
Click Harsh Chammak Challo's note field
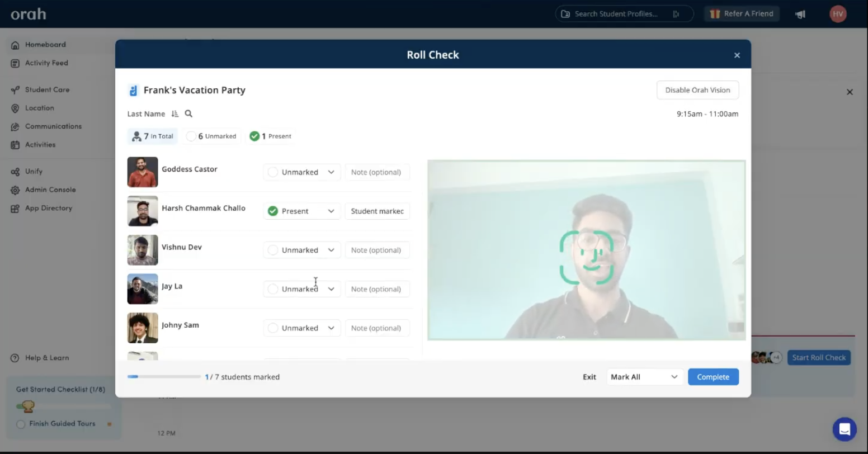click(x=378, y=211)
